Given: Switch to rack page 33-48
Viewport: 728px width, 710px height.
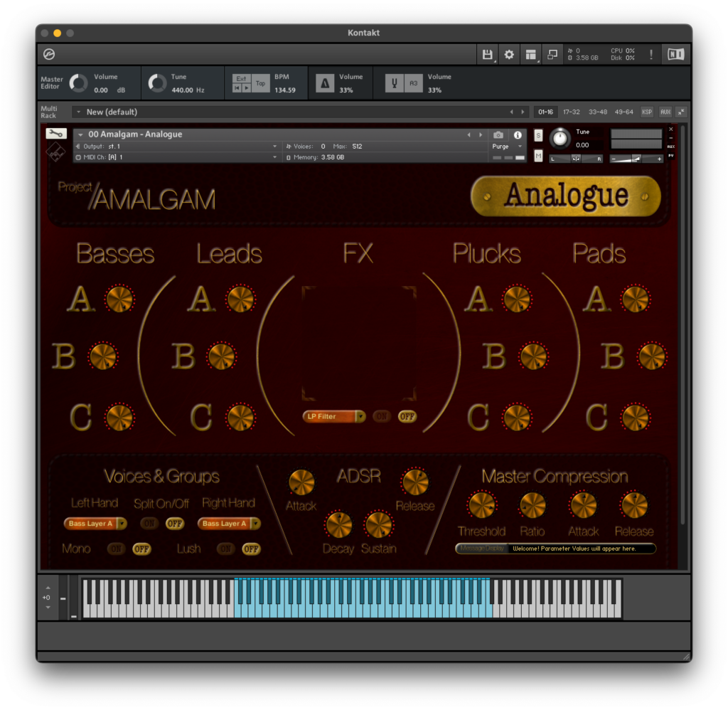Looking at the screenshot, I should 598,112.
